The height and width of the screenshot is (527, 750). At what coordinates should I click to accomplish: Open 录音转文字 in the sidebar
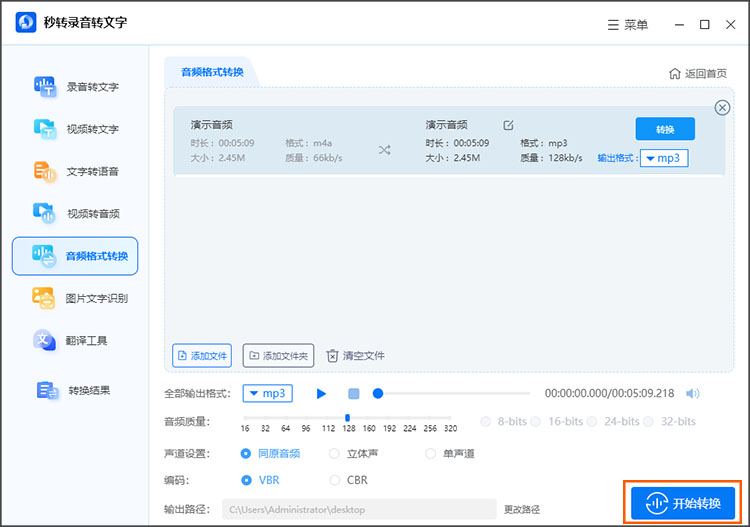point(76,87)
